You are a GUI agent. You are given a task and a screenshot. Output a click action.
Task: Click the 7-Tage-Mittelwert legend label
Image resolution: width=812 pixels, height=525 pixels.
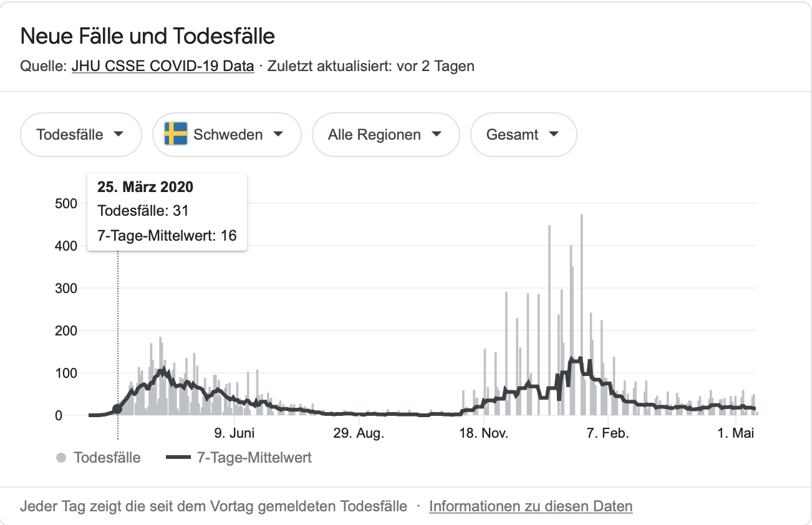tap(254, 458)
